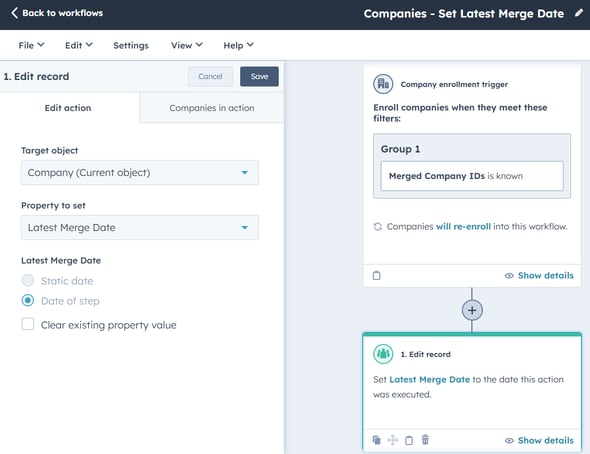Click the pencil icon to rename the workflow
590x454 pixels.
(x=579, y=13)
